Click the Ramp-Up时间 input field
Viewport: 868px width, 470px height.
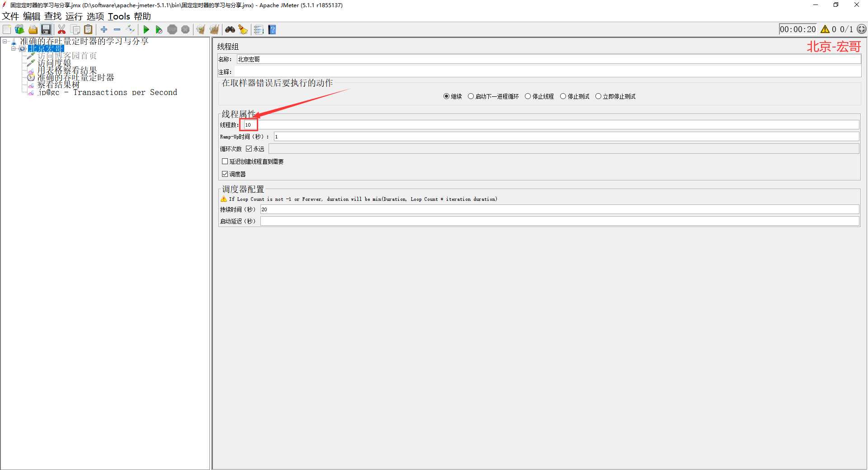coord(566,137)
